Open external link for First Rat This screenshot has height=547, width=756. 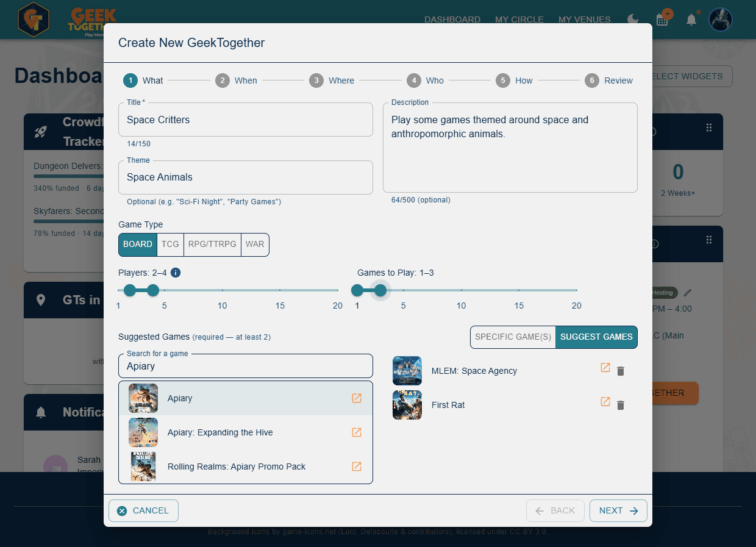(x=605, y=402)
